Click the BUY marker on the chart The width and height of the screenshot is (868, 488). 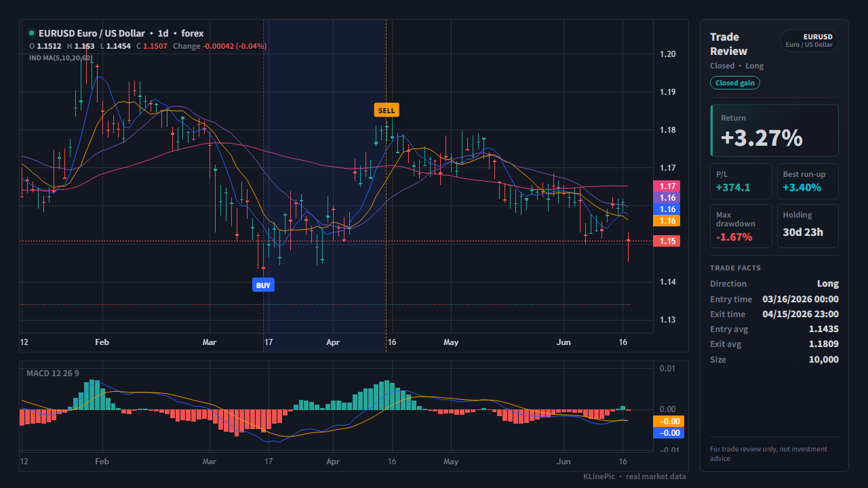[263, 285]
